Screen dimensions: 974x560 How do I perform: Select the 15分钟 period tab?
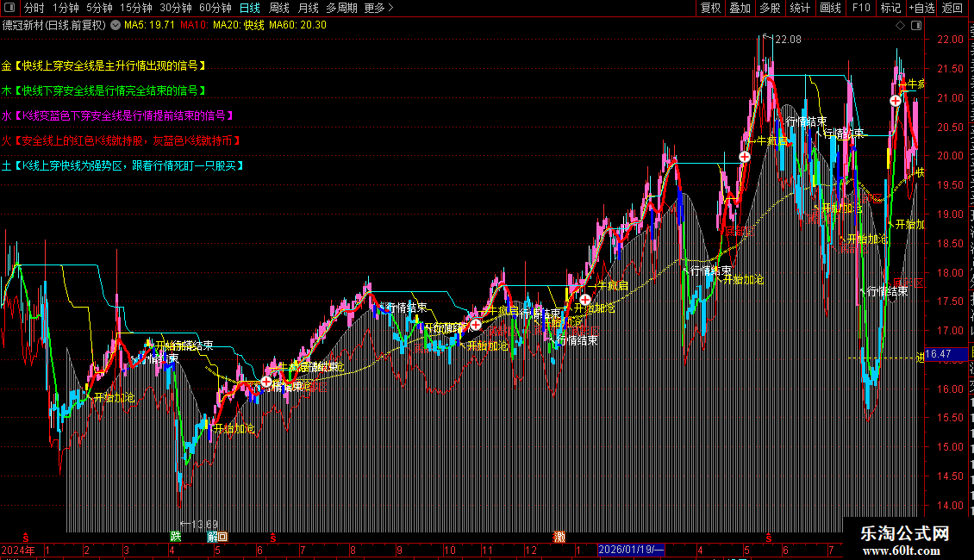tap(136, 8)
